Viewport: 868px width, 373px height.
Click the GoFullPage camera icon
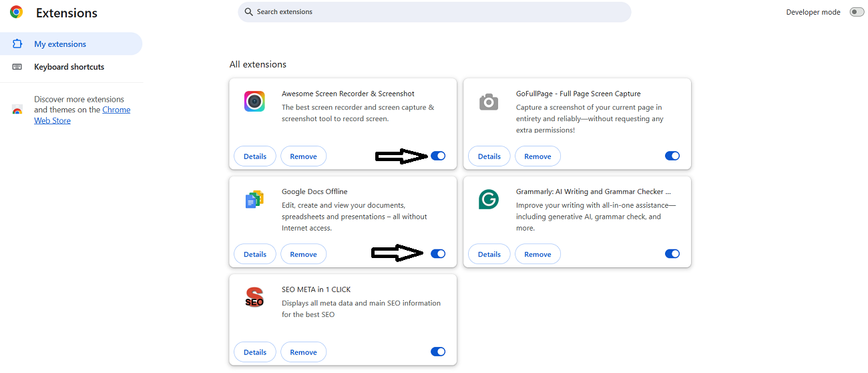(489, 102)
